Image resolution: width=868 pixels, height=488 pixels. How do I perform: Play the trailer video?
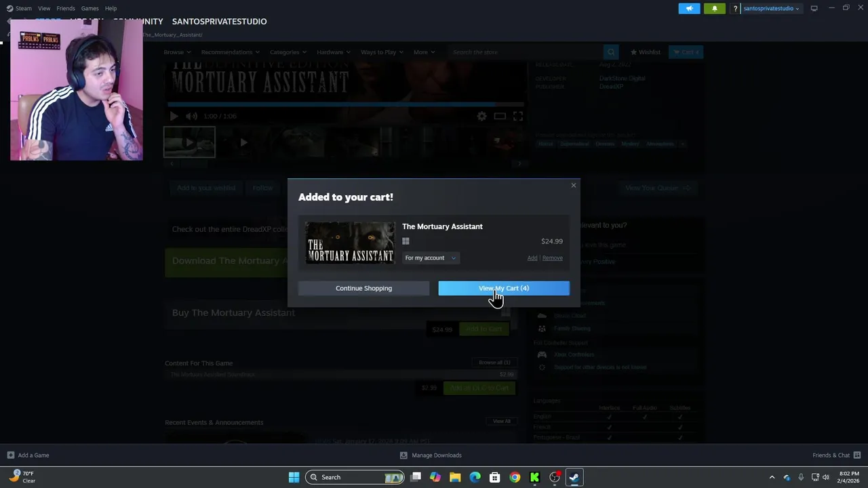(174, 116)
